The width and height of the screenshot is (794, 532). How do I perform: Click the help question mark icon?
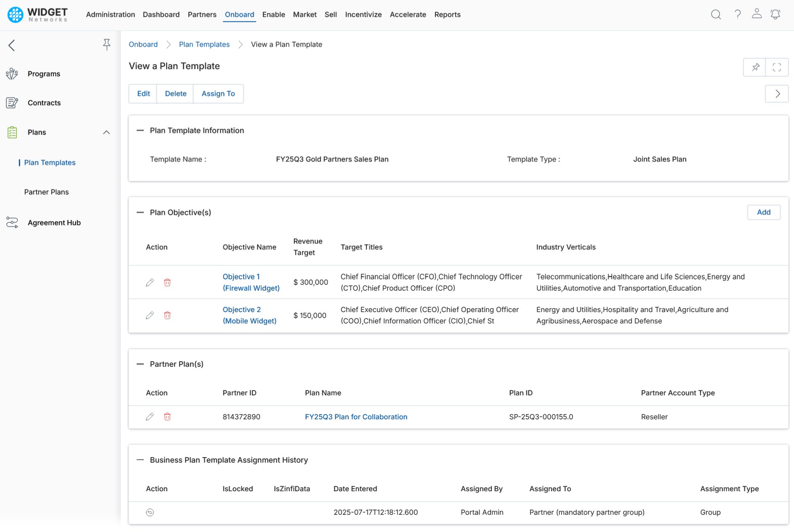click(x=738, y=15)
